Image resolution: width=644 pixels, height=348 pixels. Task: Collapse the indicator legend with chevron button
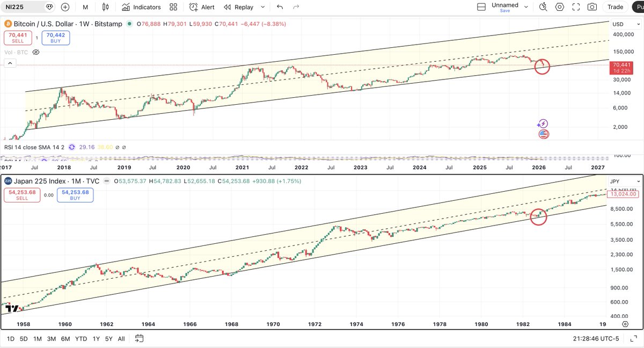[x=10, y=63]
